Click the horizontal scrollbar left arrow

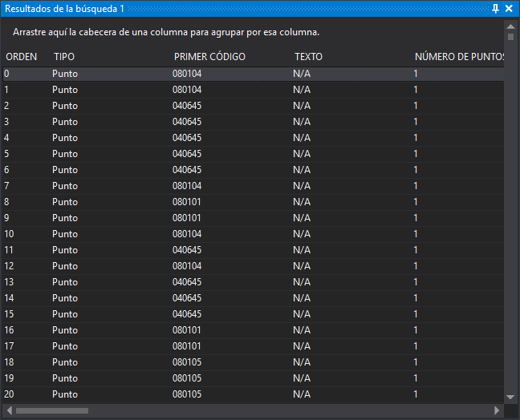10,410
